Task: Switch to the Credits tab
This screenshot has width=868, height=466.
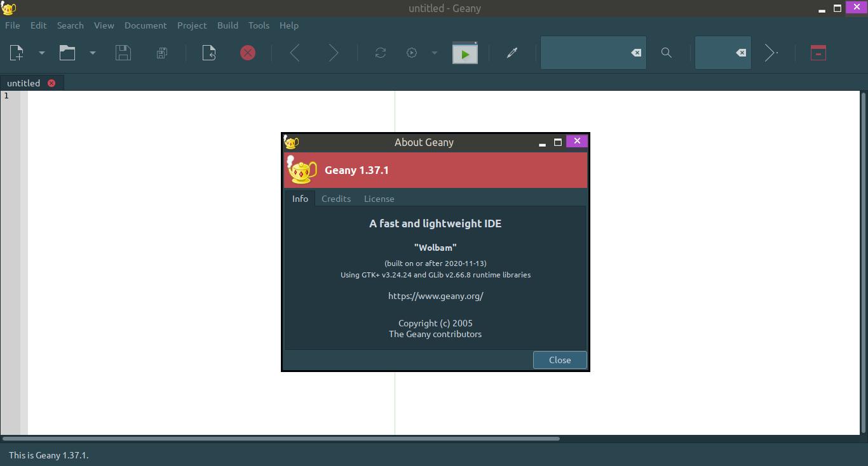Action: (336, 199)
